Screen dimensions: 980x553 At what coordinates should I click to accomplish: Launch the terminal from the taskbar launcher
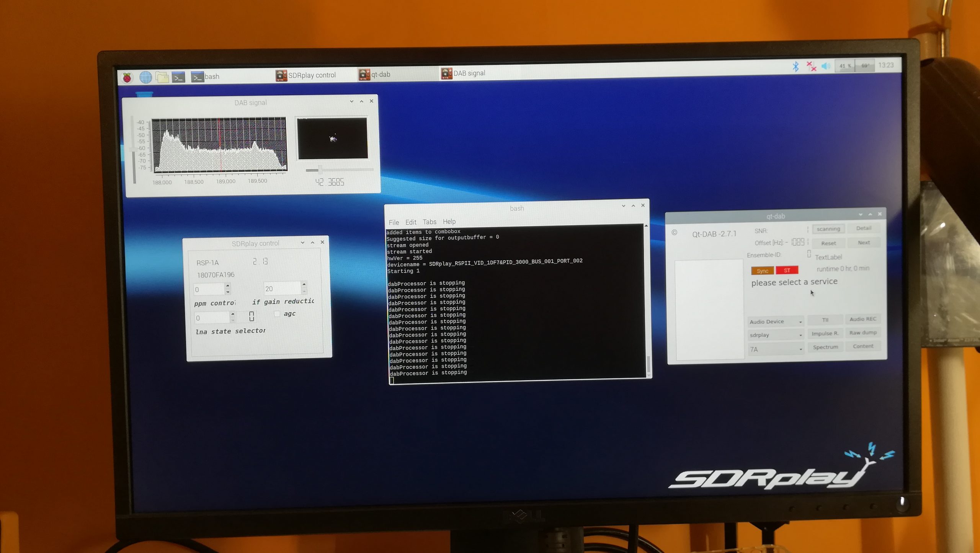[x=178, y=77]
